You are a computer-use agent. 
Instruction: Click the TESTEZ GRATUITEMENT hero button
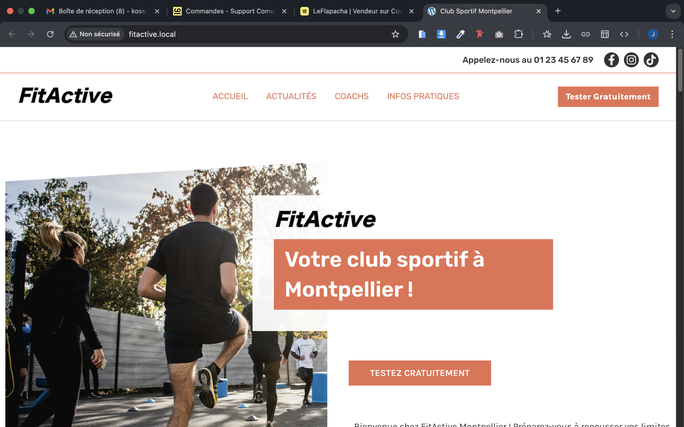[420, 373]
